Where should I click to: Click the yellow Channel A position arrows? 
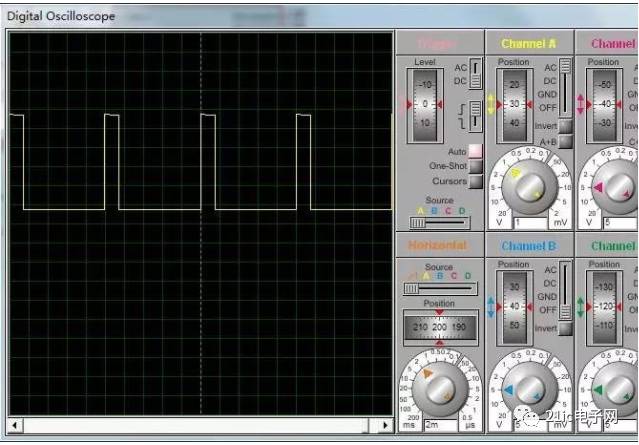pos(492,104)
